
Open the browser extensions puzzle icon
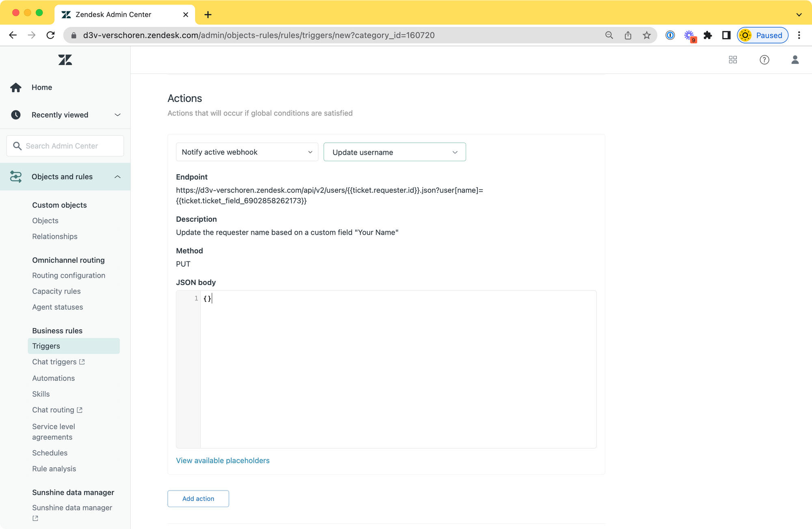point(708,35)
